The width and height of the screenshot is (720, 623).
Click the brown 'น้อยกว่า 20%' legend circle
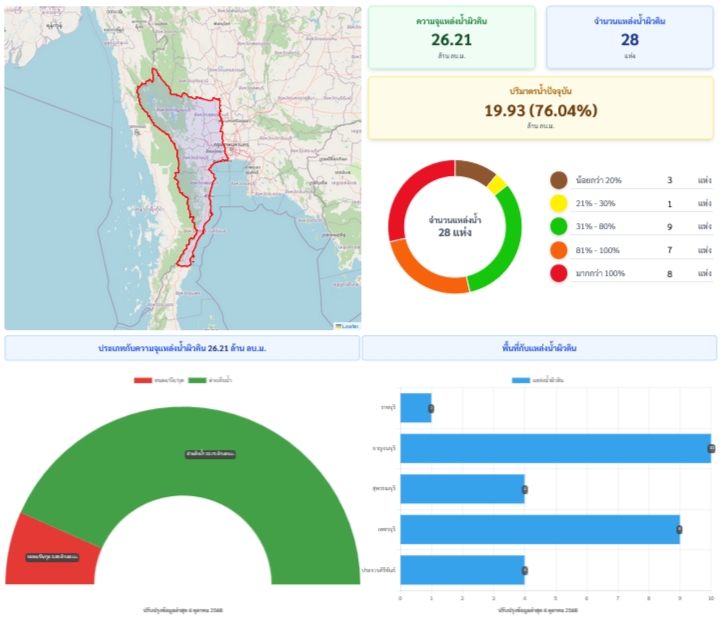(559, 180)
